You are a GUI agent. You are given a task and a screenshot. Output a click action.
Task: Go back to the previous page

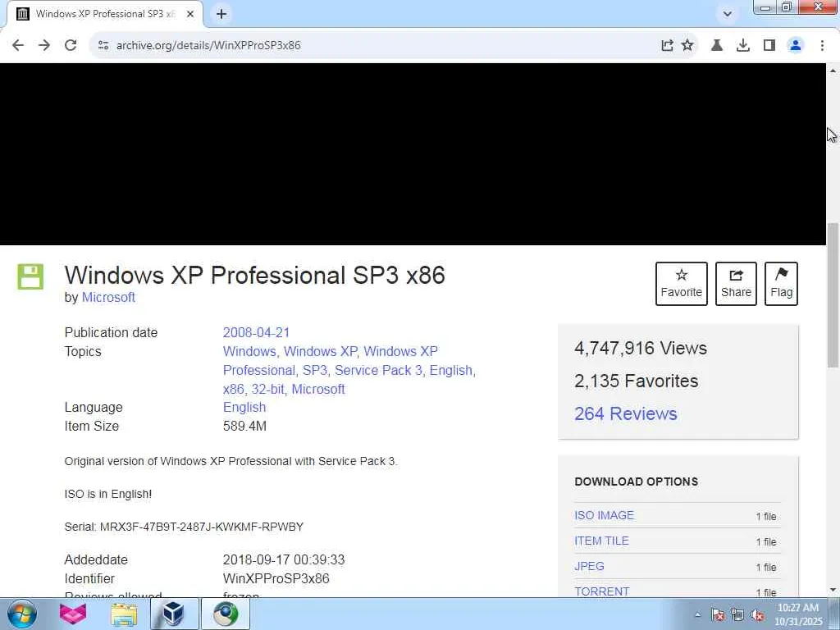(18, 46)
